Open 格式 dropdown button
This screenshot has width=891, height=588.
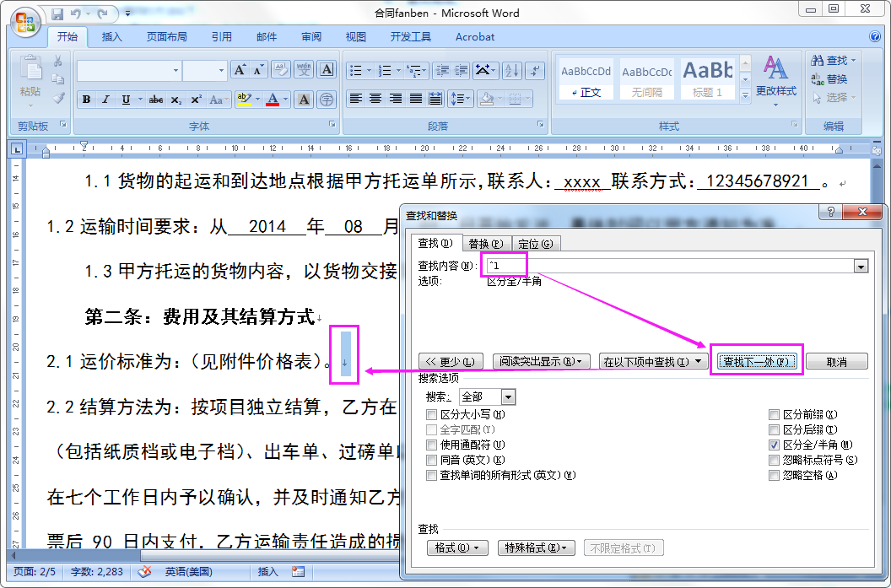click(457, 548)
